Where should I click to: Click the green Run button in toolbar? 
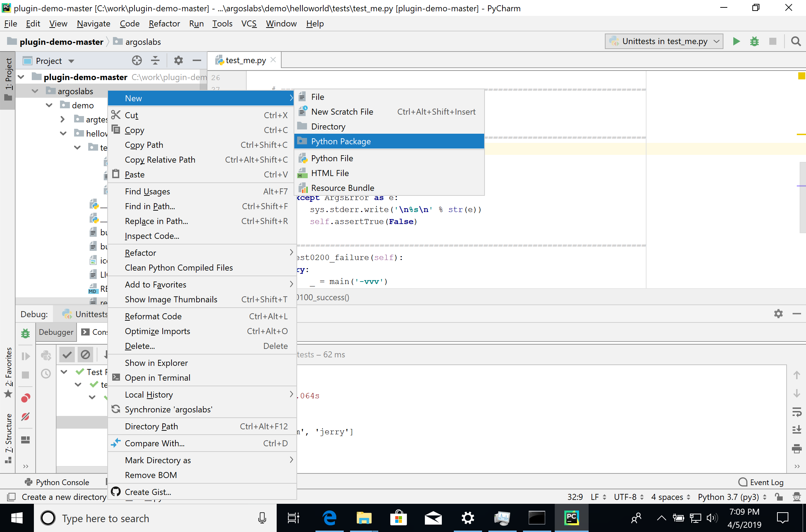(x=736, y=41)
